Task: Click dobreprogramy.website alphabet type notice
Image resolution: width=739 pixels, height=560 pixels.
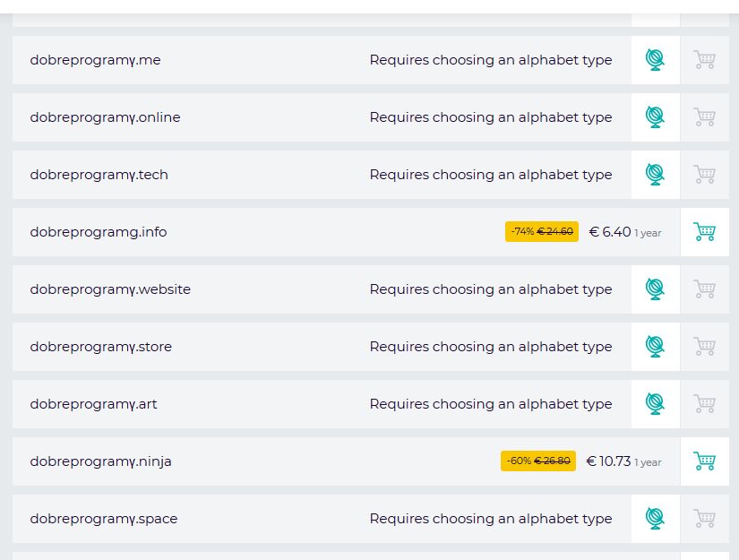Action: [490, 289]
